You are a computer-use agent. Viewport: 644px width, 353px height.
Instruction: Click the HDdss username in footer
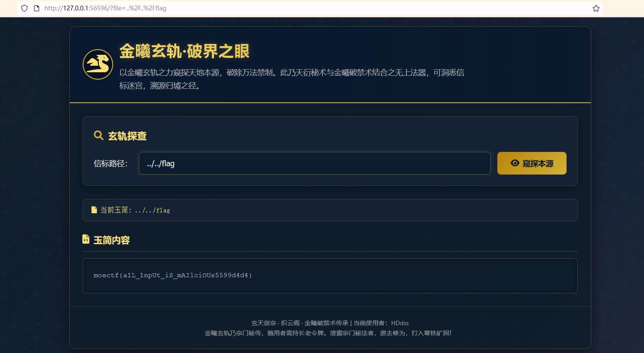399,323
